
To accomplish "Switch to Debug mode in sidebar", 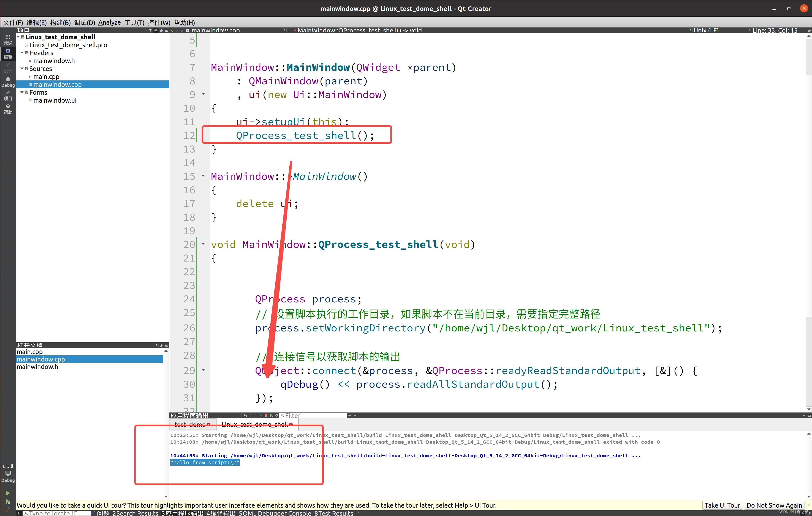I will point(8,82).
